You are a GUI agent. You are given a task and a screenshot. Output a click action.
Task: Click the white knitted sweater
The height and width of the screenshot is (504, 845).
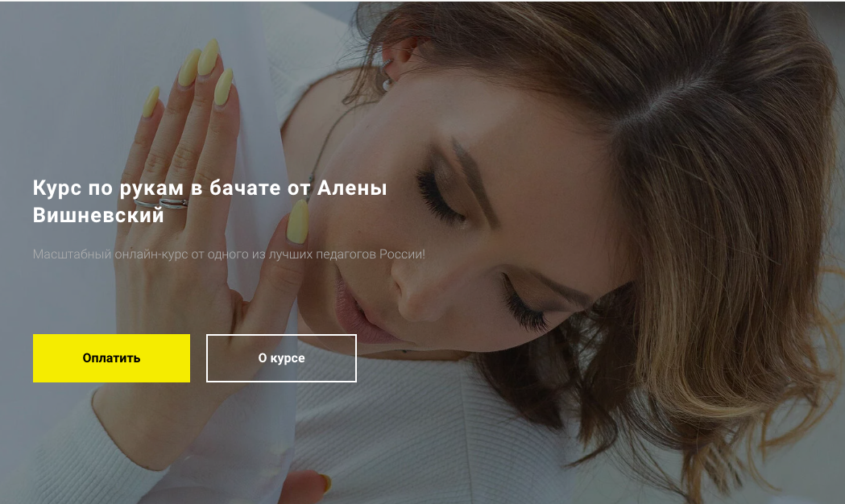(x=431, y=431)
